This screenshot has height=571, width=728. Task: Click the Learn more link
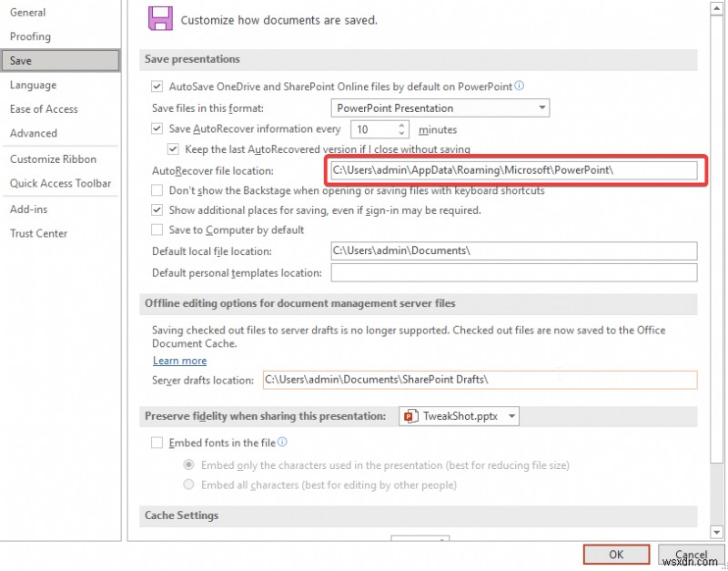pos(179,361)
